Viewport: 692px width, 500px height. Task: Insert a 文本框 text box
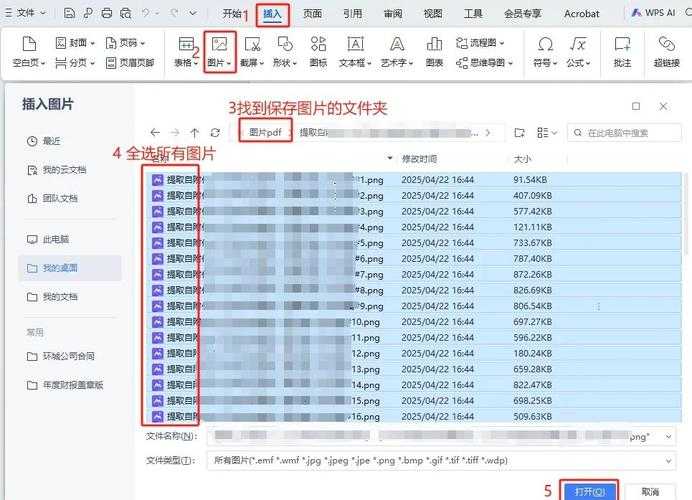[355, 52]
